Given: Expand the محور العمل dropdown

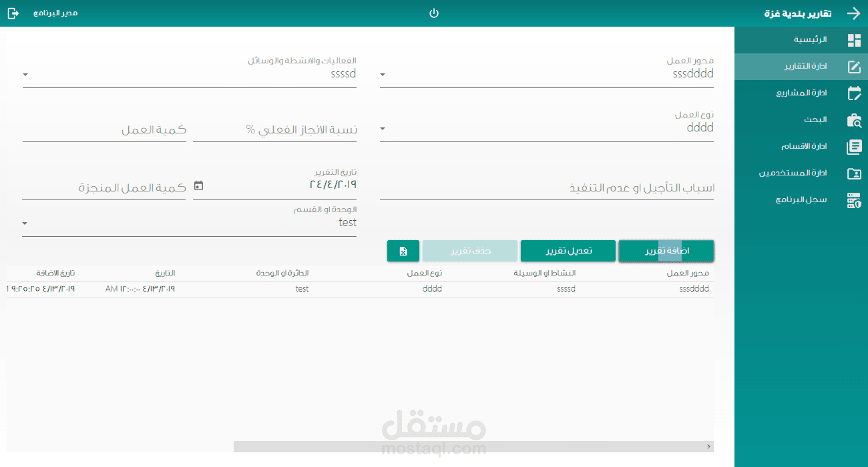Looking at the screenshot, I should 383,75.
